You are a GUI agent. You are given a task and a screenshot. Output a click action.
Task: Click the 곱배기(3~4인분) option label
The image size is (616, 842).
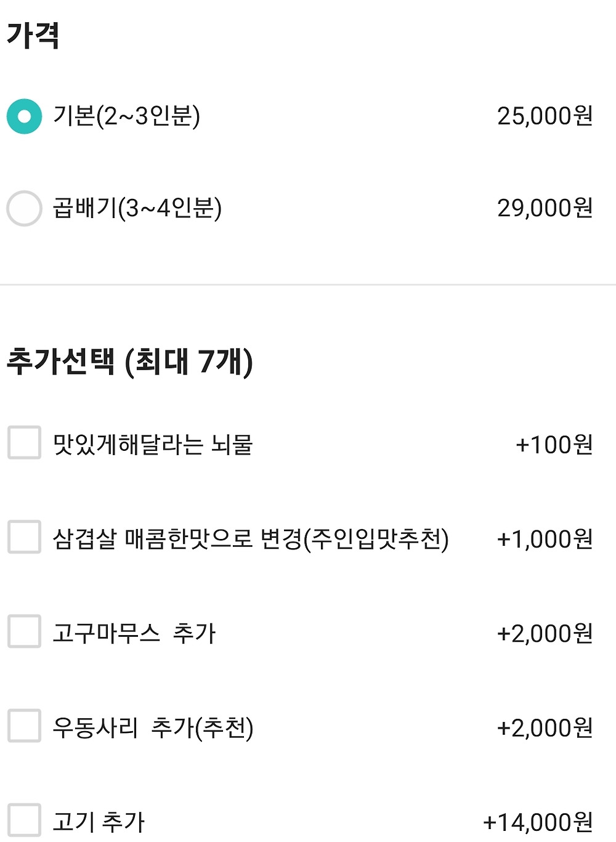(137, 208)
